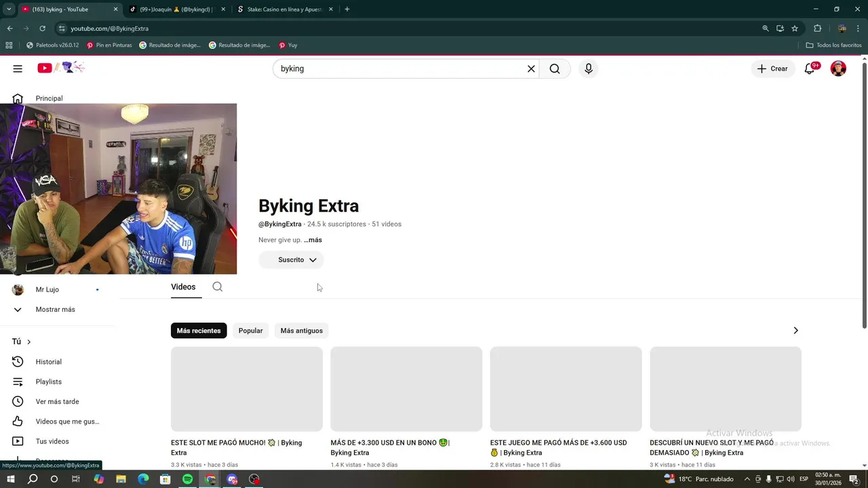Open the Copilot taskbar icon

point(99,479)
